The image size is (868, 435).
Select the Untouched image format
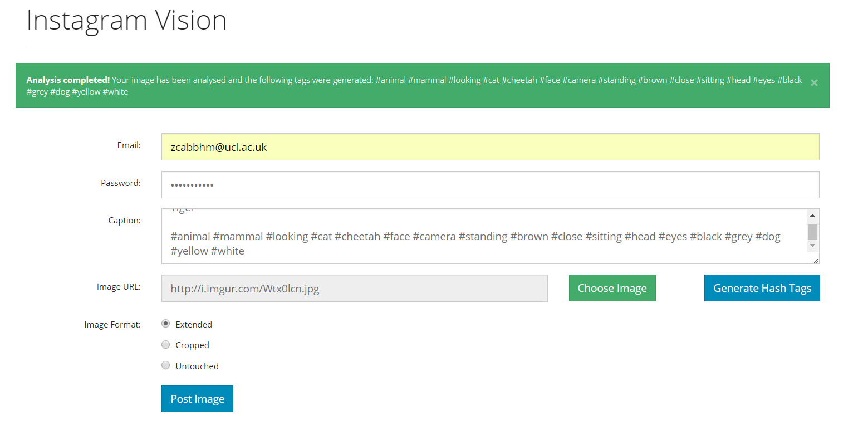coord(165,365)
